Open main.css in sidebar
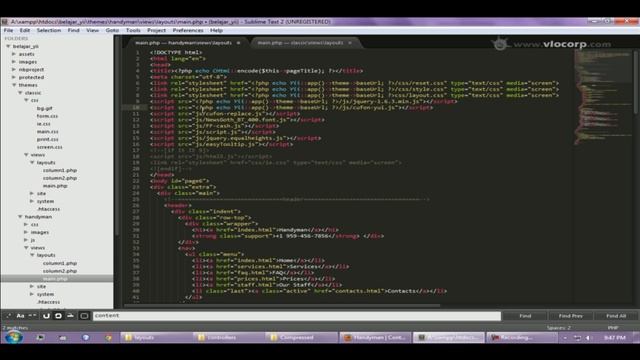This screenshot has height=360, width=640. tap(48, 131)
